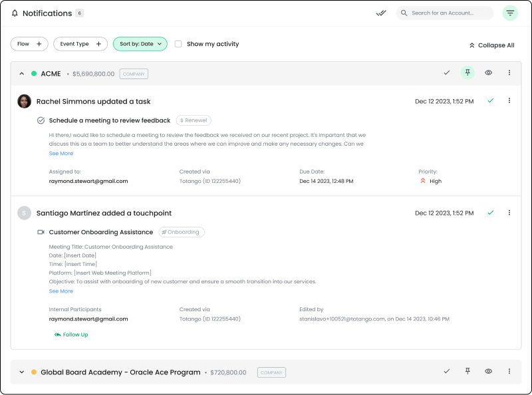This screenshot has width=532, height=395.
Task: Open the ACME account kebab menu
Action: click(509, 73)
